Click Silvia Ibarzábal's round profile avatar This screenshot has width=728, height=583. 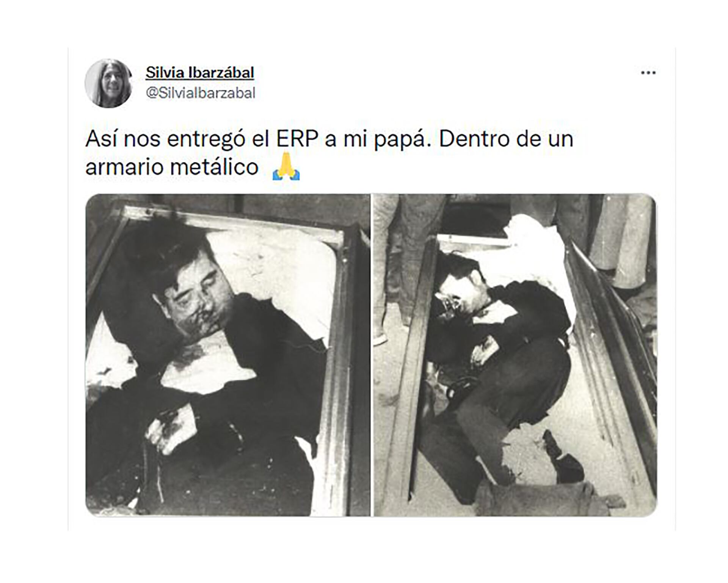pyautogui.click(x=108, y=83)
